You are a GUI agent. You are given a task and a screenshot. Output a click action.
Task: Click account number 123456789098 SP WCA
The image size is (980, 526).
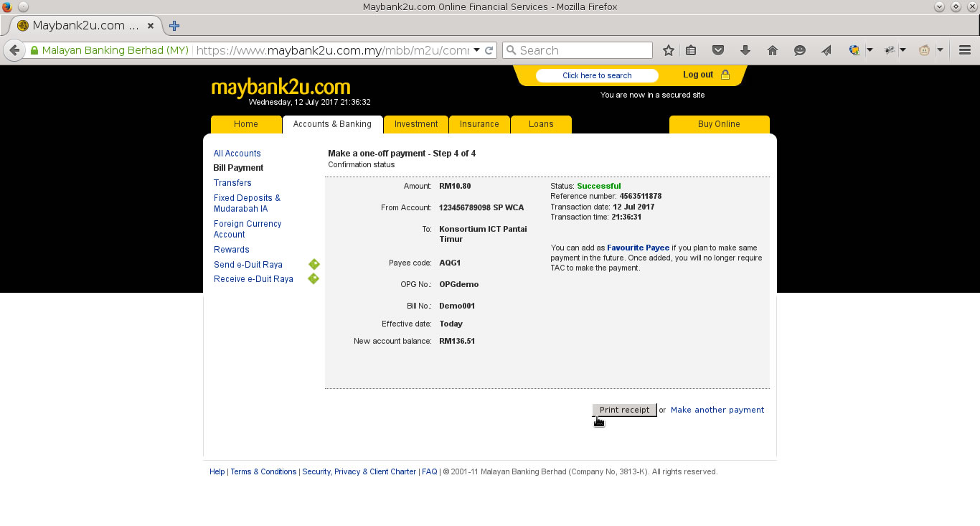pos(481,207)
